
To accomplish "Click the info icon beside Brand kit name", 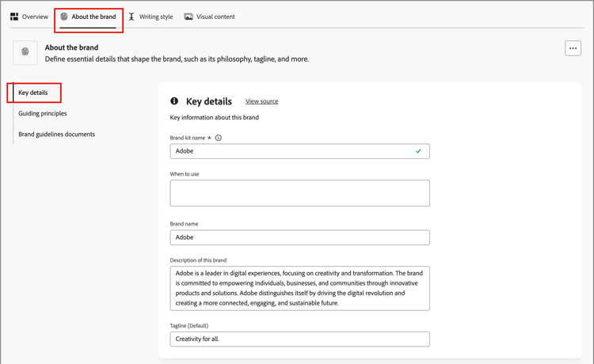I will (x=219, y=138).
